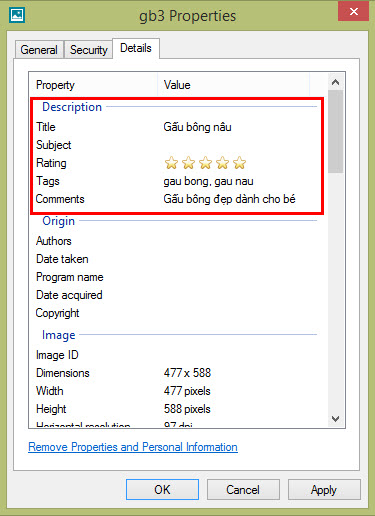
Task: Click the Property column header
Action: 93,85
